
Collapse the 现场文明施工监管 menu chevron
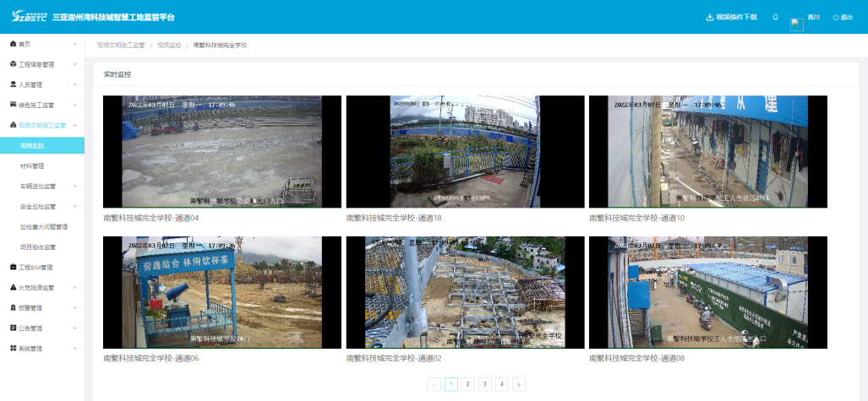(x=74, y=125)
